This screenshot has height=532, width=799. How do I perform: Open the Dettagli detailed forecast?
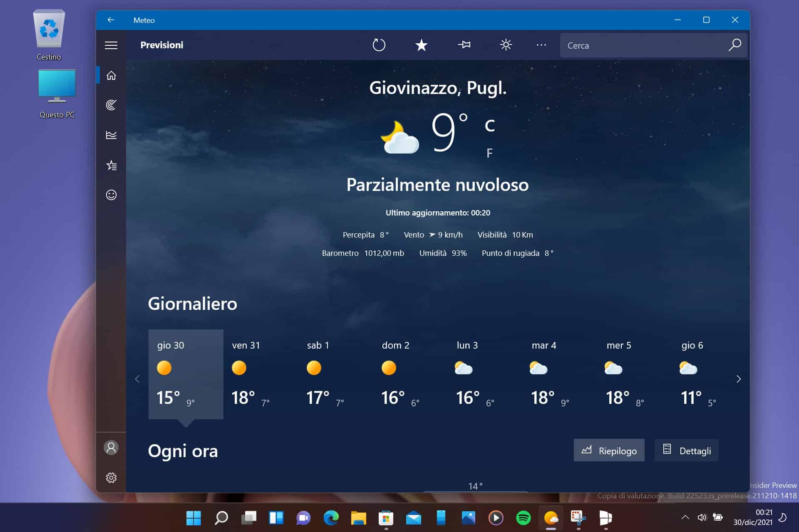point(686,450)
